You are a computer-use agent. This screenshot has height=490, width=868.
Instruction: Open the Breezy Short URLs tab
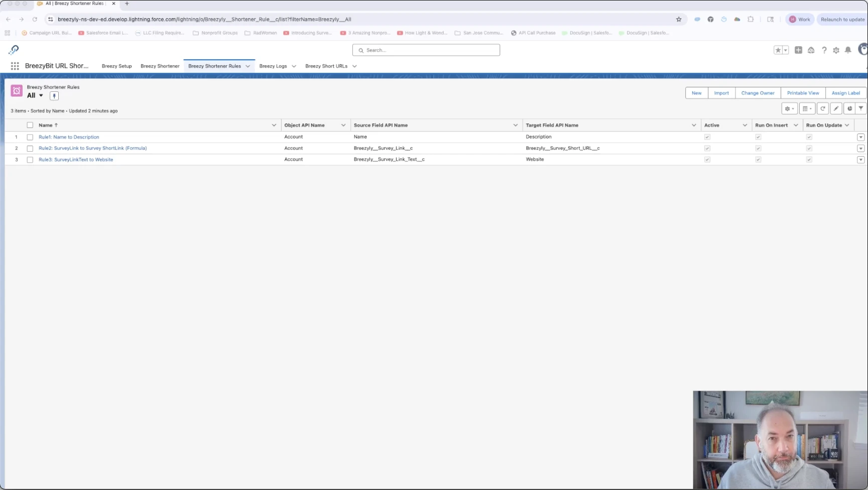tap(326, 66)
